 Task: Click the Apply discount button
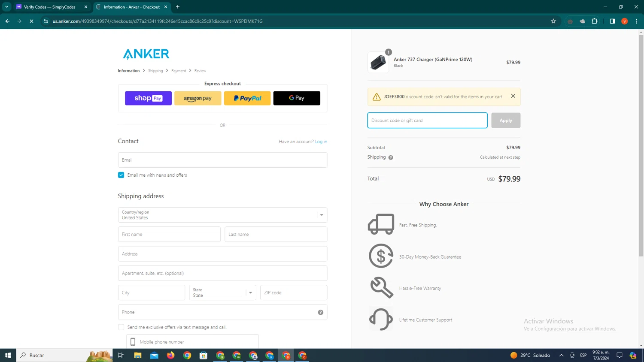(x=506, y=121)
